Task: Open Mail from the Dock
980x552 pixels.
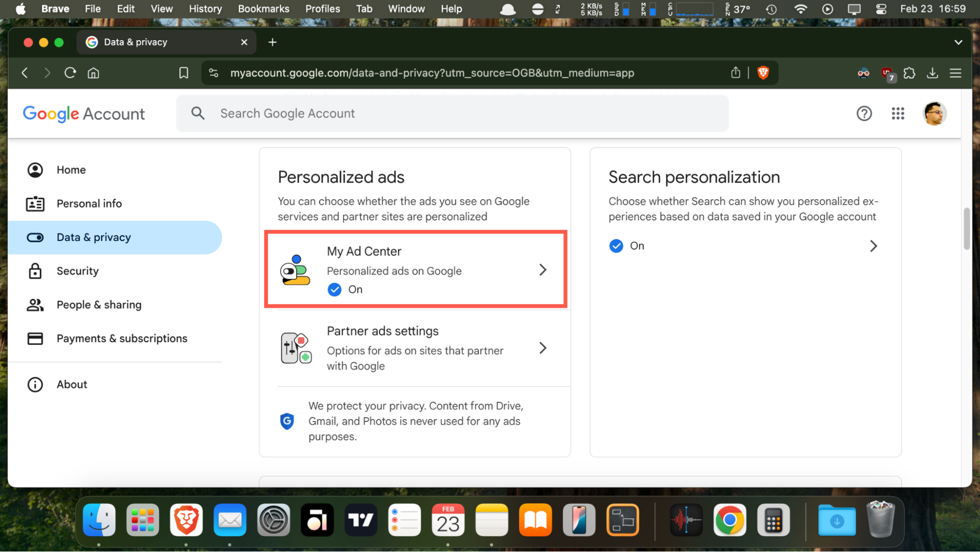Action: [230, 520]
